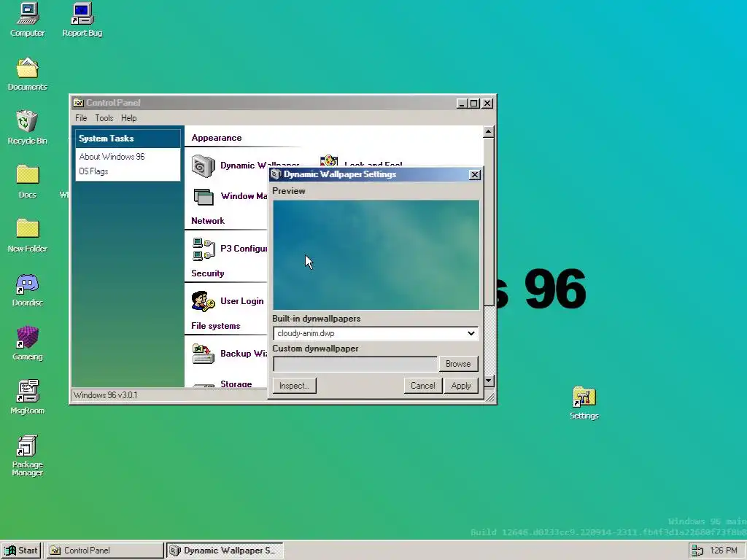Click the Control Panel scrollbar down arrow

pyautogui.click(x=488, y=381)
